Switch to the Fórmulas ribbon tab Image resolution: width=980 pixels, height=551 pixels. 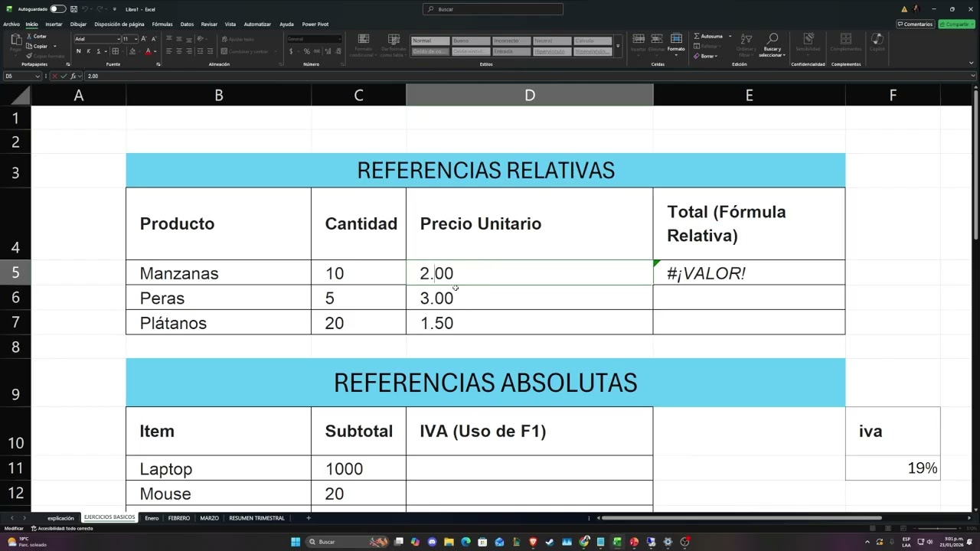[x=162, y=24]
